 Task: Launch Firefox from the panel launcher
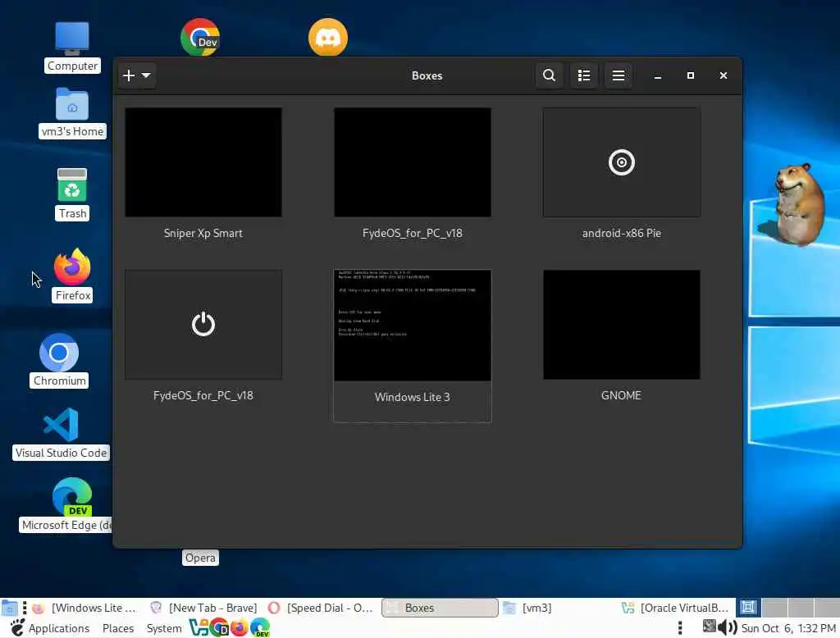coord(239,628)
